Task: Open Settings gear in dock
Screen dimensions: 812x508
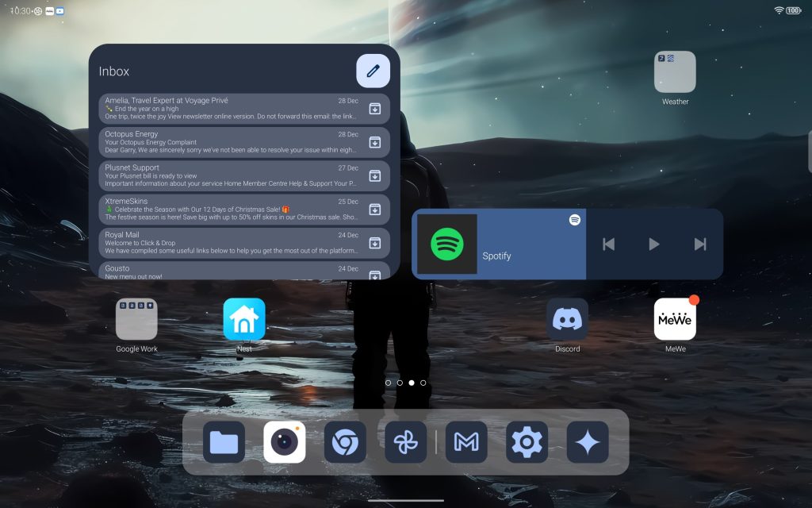Action: (527, 442)
